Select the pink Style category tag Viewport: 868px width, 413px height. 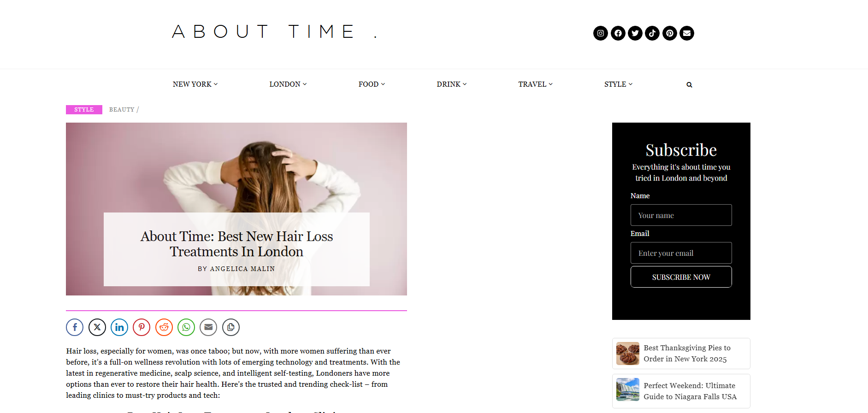point(84,110)
